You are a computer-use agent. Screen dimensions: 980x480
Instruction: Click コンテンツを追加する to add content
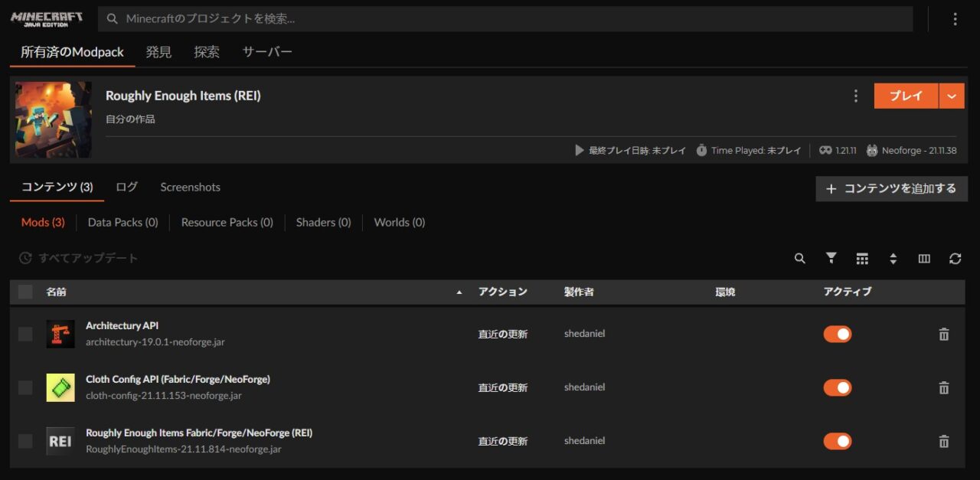tap(891, 188)
